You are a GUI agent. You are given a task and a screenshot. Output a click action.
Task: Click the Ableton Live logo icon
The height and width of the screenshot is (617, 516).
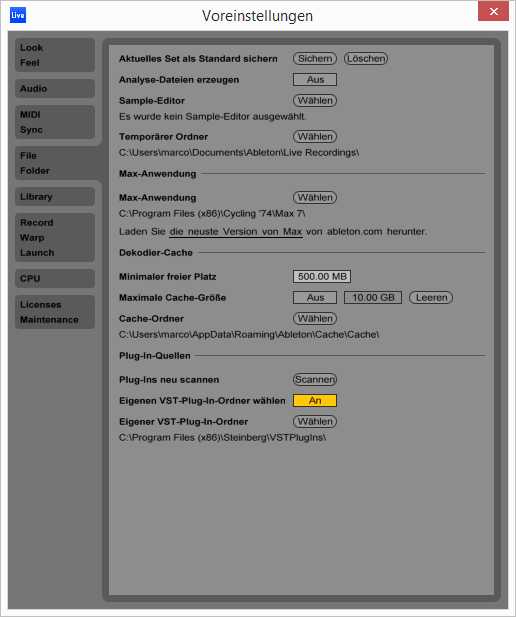pyautogui.click(x=18, y=15)
